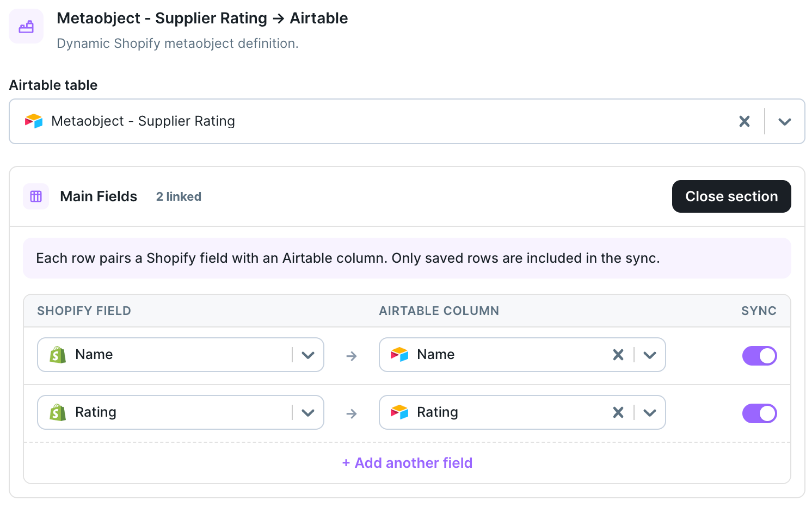
Task: Toggle sync for the Name row
Action: 760,356
